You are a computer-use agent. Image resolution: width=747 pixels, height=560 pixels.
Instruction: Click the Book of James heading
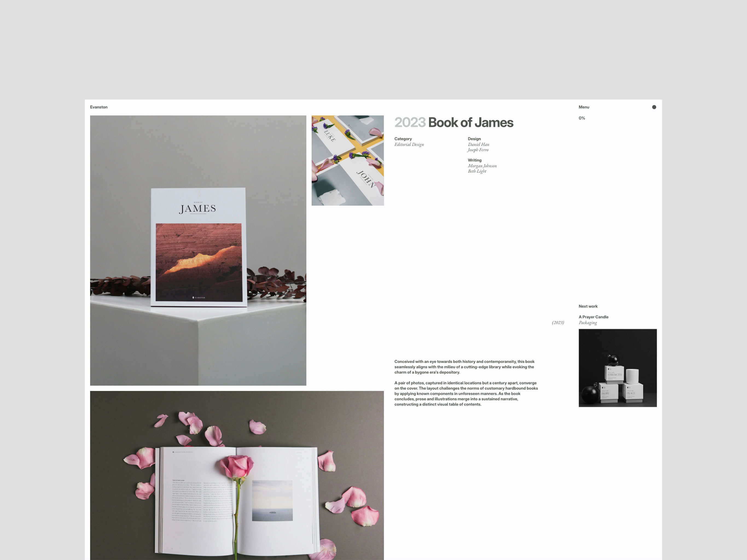point(470,122)
